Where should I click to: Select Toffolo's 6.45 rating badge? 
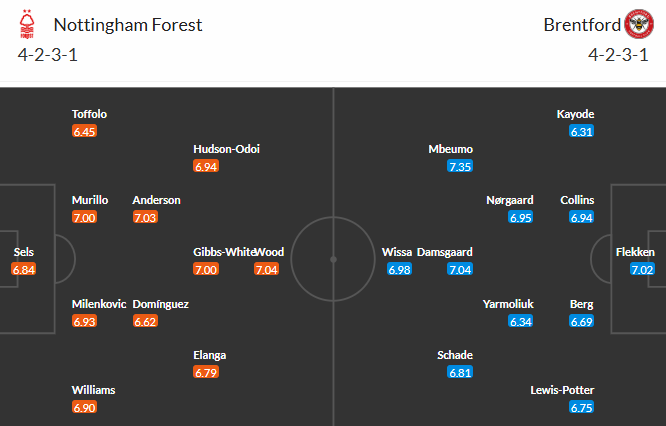(84, 131)
